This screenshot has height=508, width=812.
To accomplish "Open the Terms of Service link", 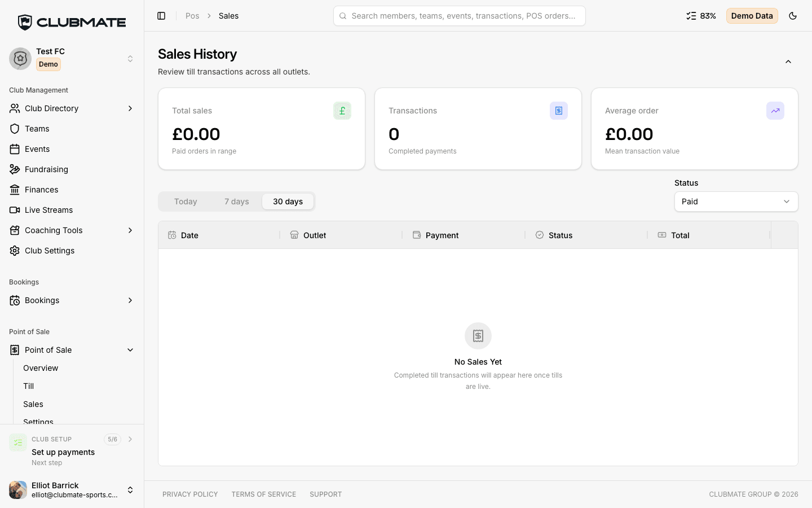I will [x=264, y=494].
